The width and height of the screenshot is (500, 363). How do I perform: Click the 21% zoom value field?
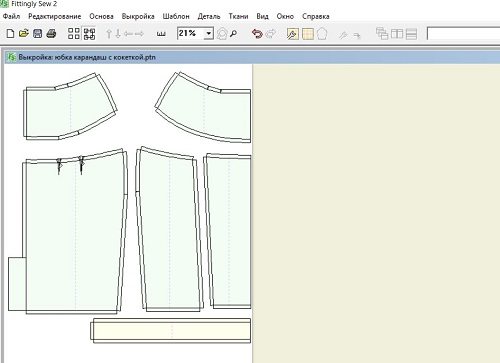(x=191, y=33)
